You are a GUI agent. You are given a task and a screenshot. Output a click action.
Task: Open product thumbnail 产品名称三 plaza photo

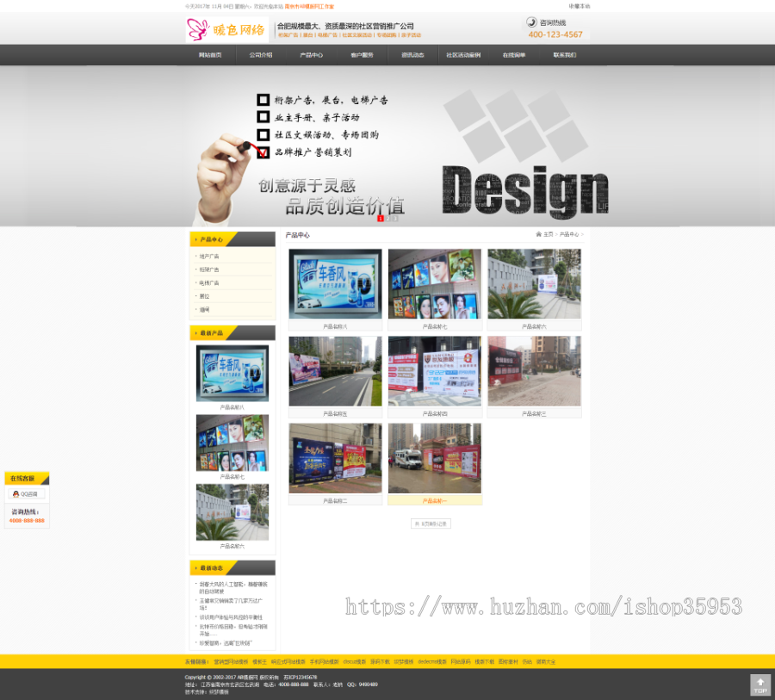pos(534,371)
